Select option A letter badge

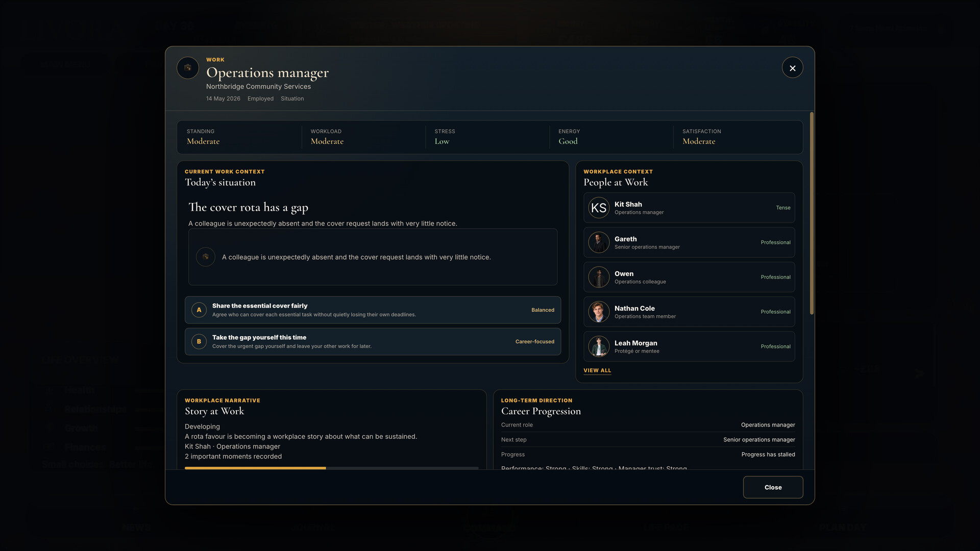pos(199,310)
